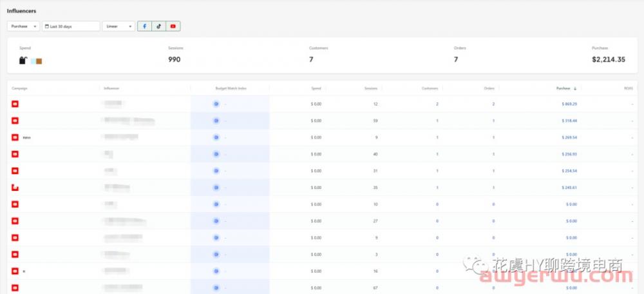The width and height of the screenshot is (644, 294).
Task: Click budget match icon in the $269.54 row
Action: coord(216,137)
